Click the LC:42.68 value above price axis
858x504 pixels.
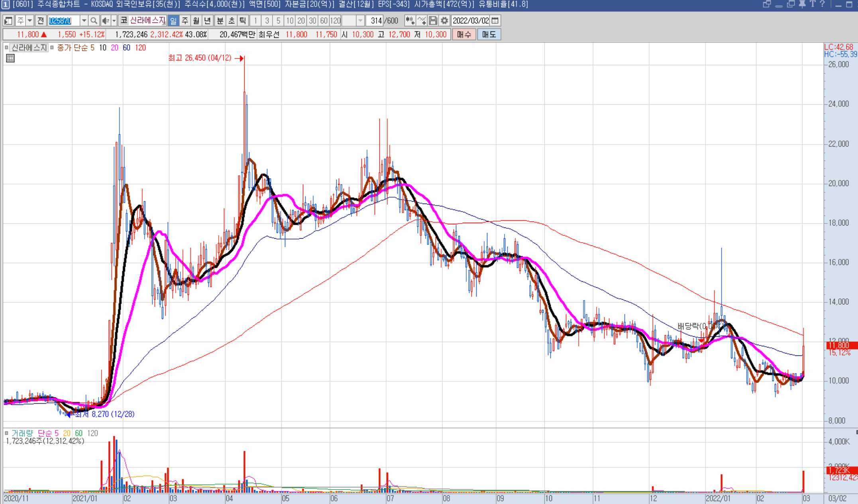coord(838,47)
